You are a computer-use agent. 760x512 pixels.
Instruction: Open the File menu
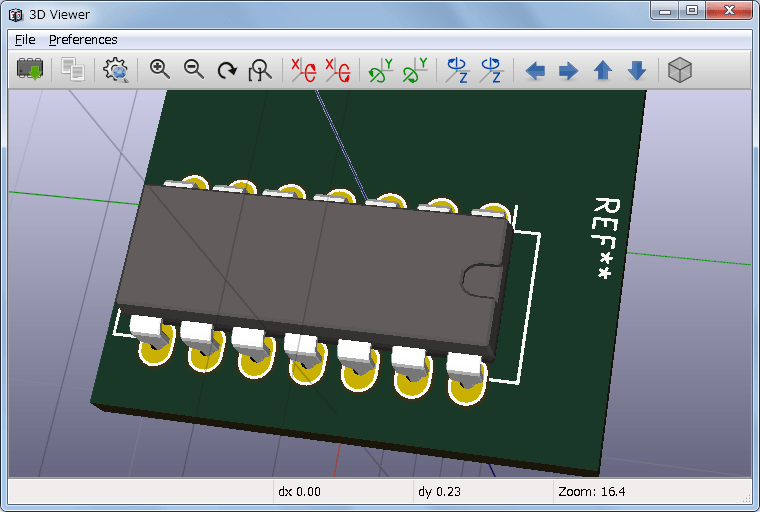click(25, 40)
